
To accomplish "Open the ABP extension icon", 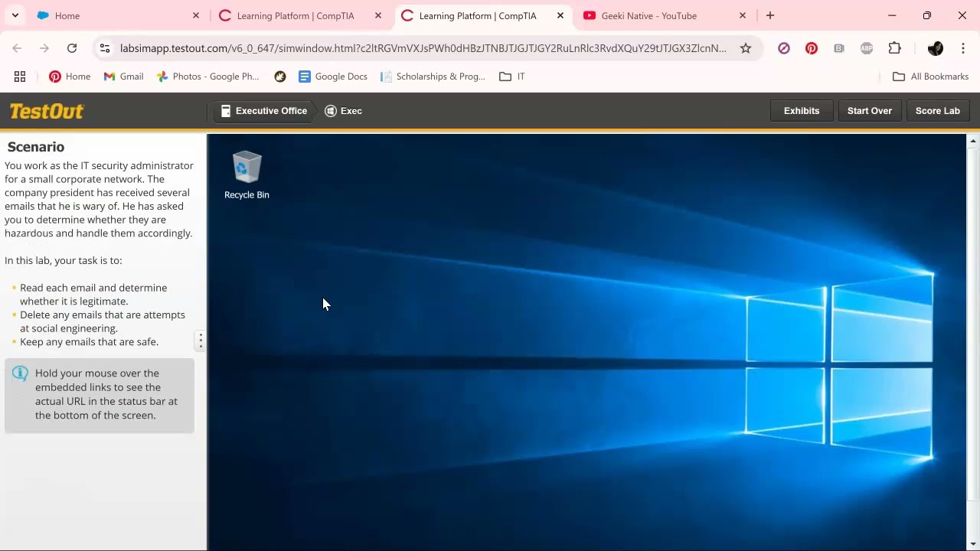I will tap(867, 48).
